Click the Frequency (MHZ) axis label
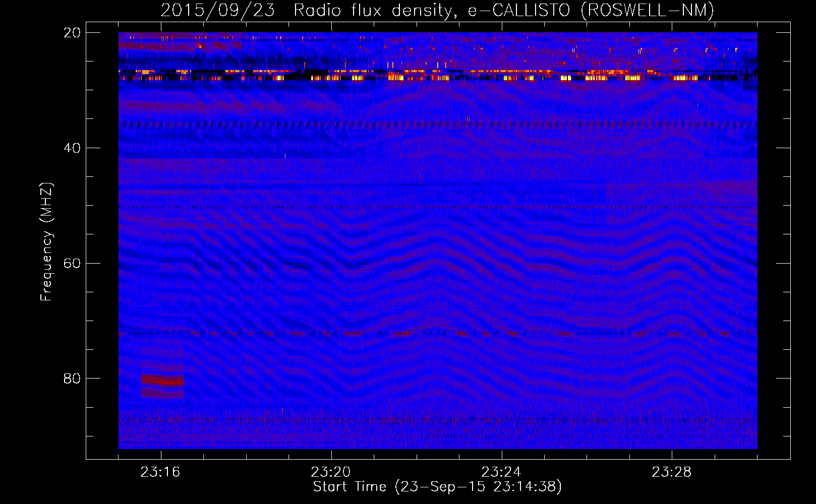 click(x=46, y=242)
